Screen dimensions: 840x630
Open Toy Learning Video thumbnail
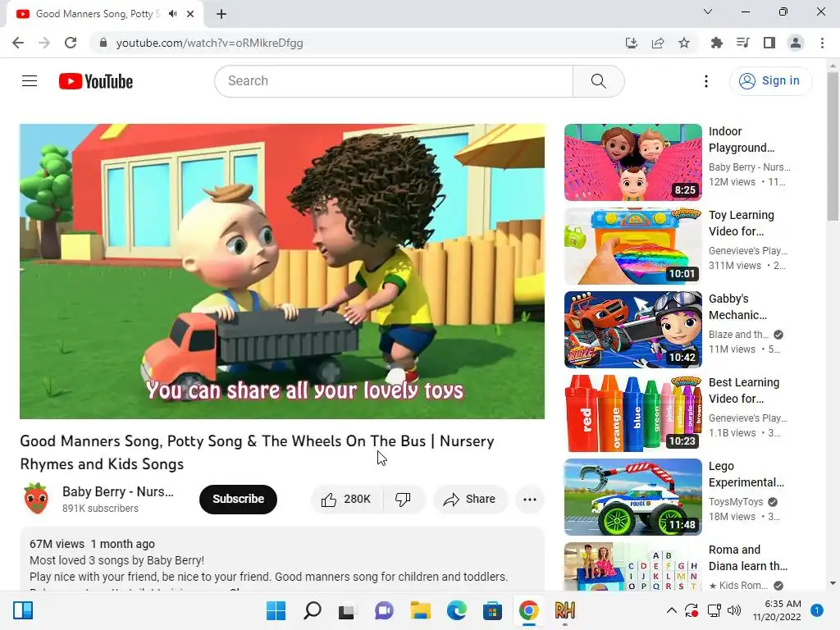pyautogui.click(x=633, y=246)
